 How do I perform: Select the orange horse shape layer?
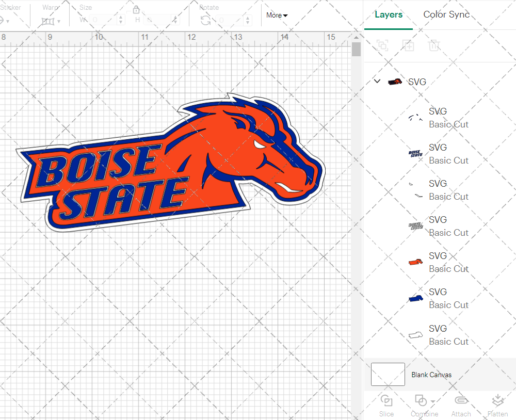pyautogui.click(x=415, y=262)
